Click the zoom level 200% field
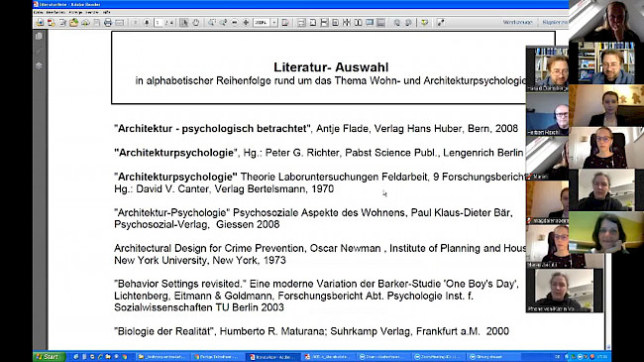This screenshot has width=644, height=362. pyautogui.click(x=262, y=23)
